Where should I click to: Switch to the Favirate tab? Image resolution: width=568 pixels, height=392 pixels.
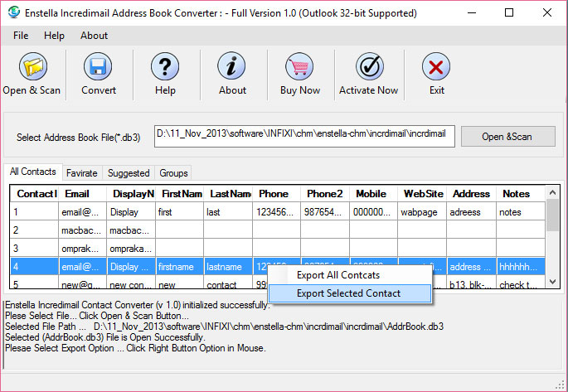click(x=82, y=173)
